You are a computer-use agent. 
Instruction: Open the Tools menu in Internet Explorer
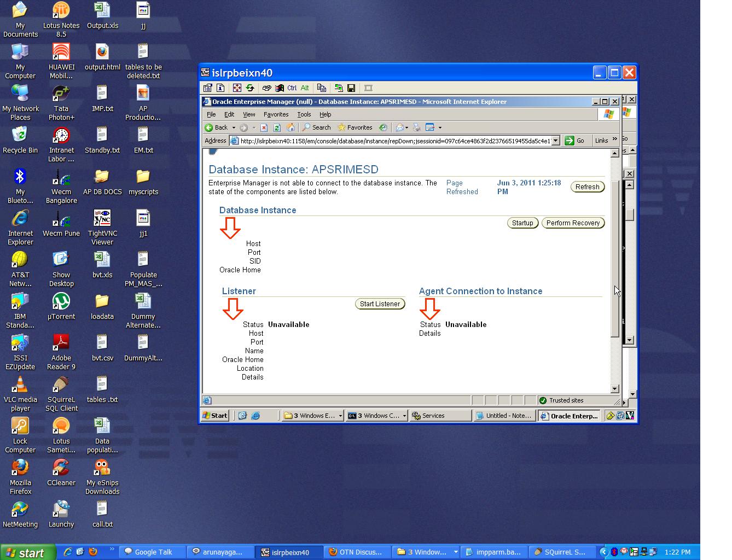304,114
